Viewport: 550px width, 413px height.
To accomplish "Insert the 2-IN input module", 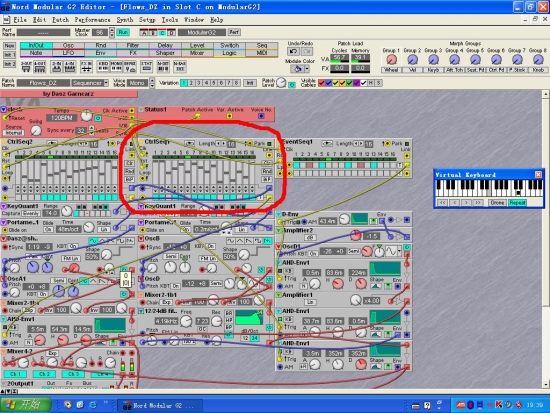I will tap(56, 67).
